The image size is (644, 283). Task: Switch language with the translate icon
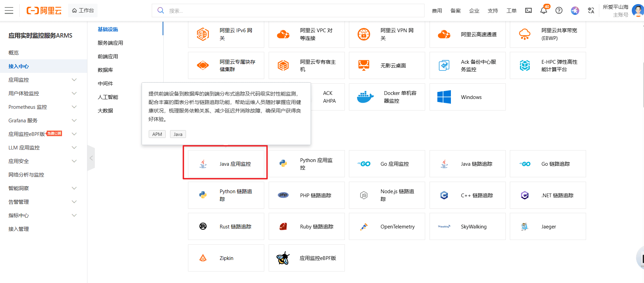click(x=591, y=11)
